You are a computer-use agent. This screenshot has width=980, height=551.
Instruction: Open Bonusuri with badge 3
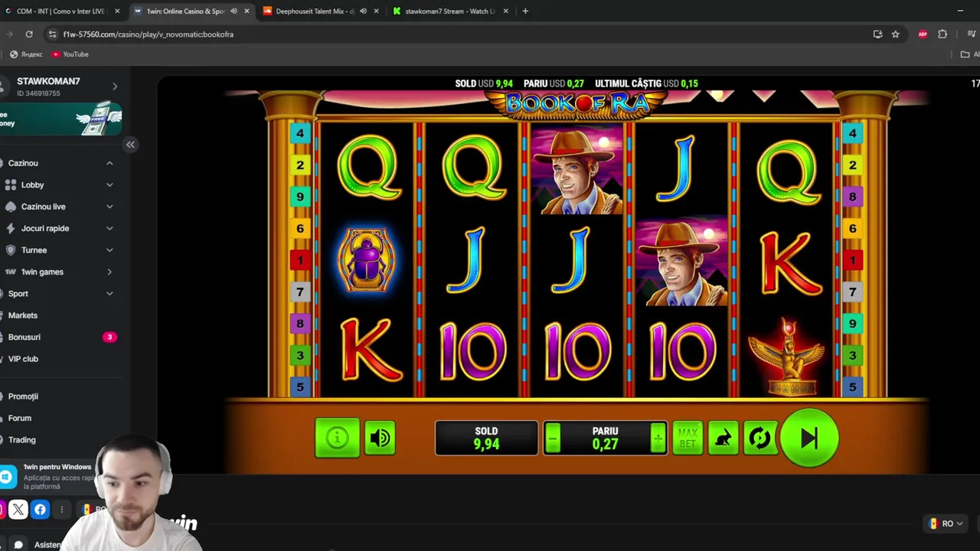point(61,337)
